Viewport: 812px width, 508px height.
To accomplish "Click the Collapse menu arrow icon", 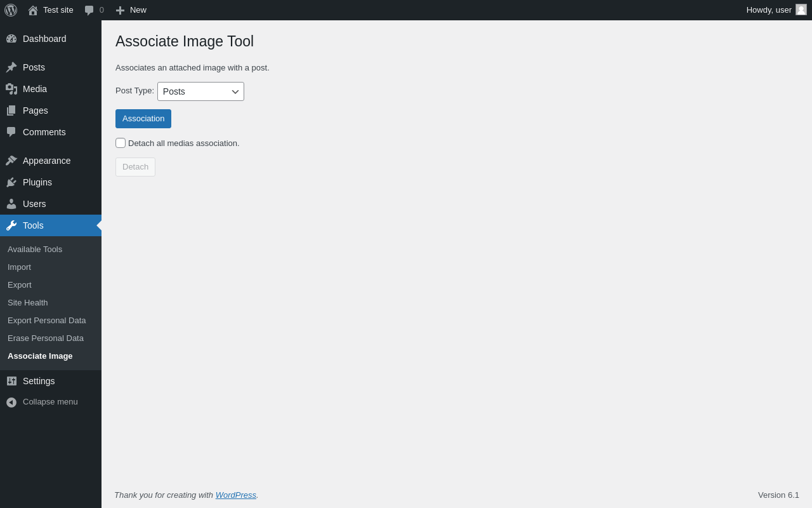I will pyautogui.click(x=11, y=403).
